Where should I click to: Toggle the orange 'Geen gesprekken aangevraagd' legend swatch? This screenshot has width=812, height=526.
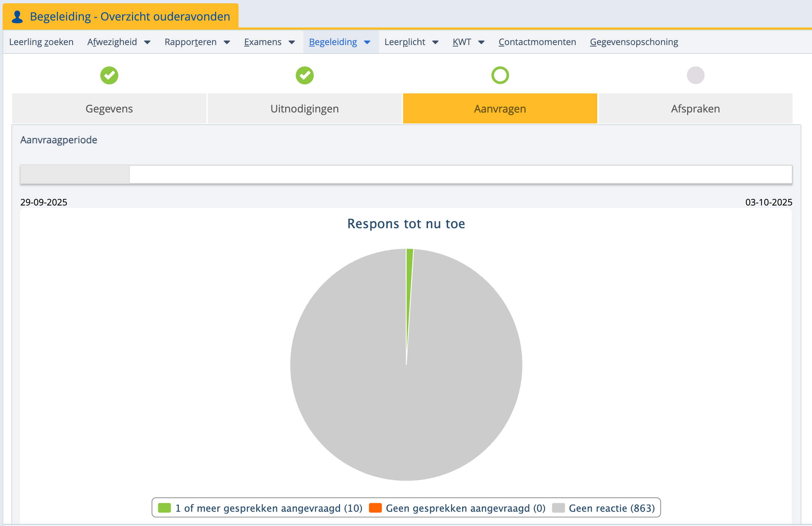375,508
